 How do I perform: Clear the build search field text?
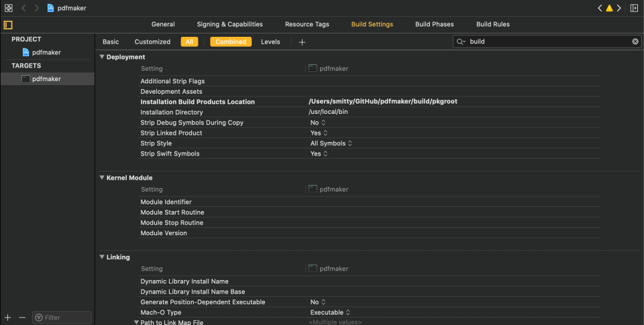point(635,42)
